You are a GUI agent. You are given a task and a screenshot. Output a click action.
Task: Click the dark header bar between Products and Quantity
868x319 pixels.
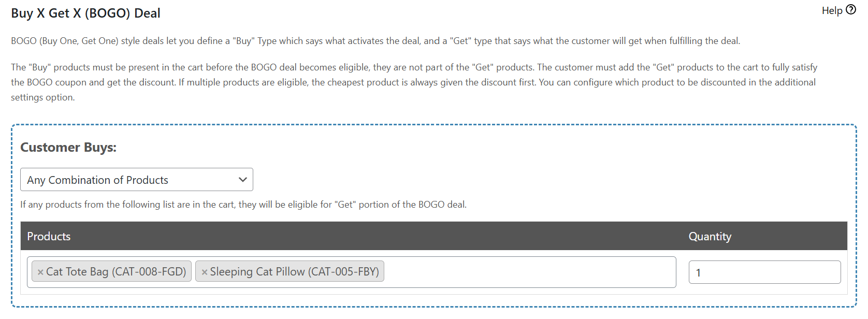click(378, 237)
